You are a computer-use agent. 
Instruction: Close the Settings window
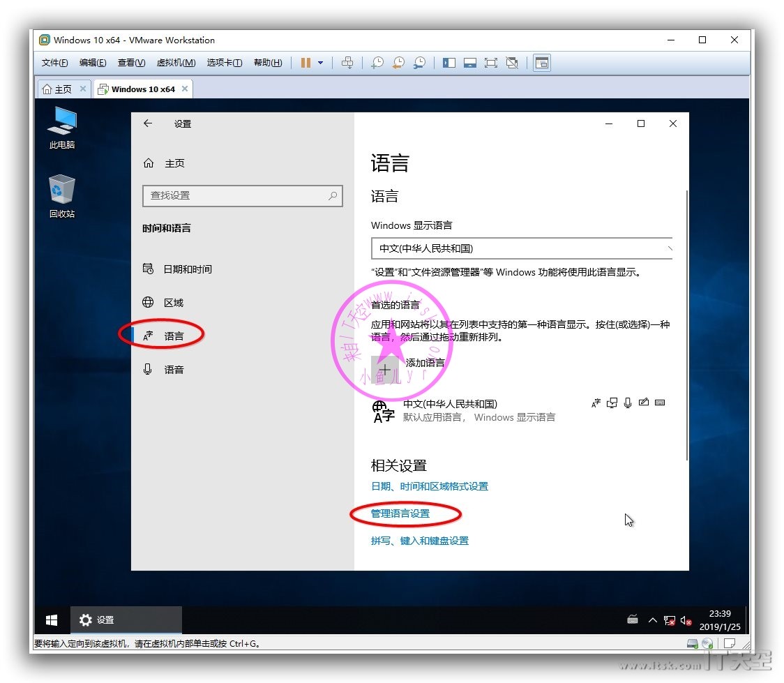pyautogui.click(x=673, y=123)
